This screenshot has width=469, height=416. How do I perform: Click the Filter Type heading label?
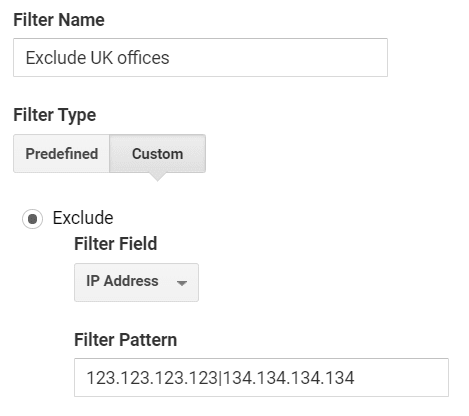55,115
